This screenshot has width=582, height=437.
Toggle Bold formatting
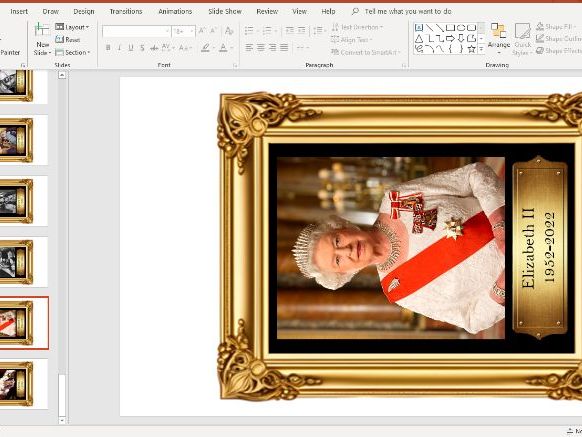108,48
